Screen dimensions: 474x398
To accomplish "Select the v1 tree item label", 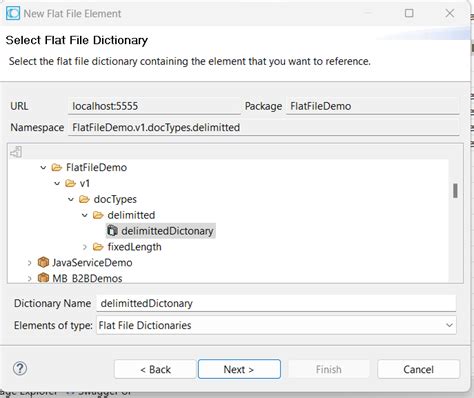I will [85, 183].
